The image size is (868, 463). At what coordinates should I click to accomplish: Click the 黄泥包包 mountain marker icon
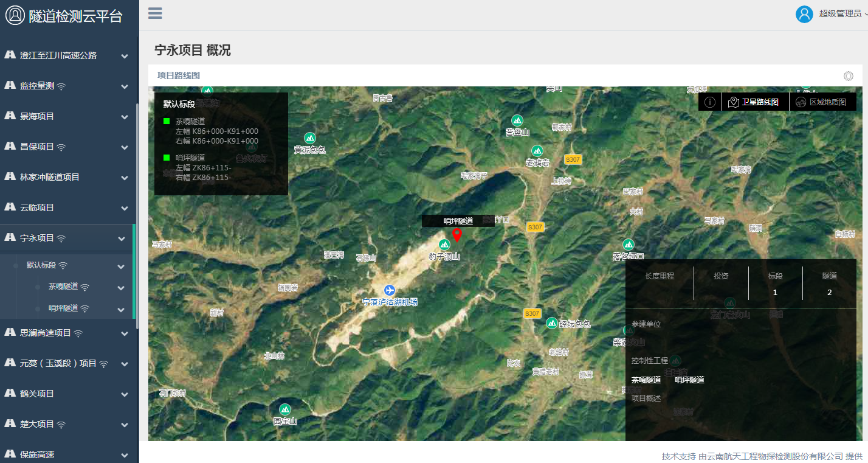point(310,138)
